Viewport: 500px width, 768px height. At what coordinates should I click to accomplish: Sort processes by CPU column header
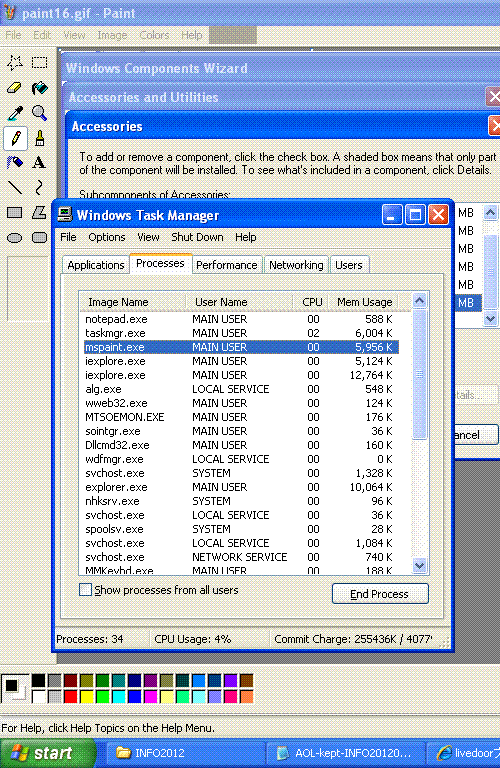(x=310, y=302)
